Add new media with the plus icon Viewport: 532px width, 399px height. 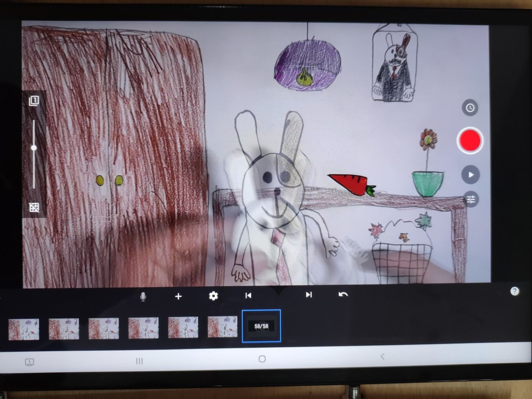pos(178,296)
